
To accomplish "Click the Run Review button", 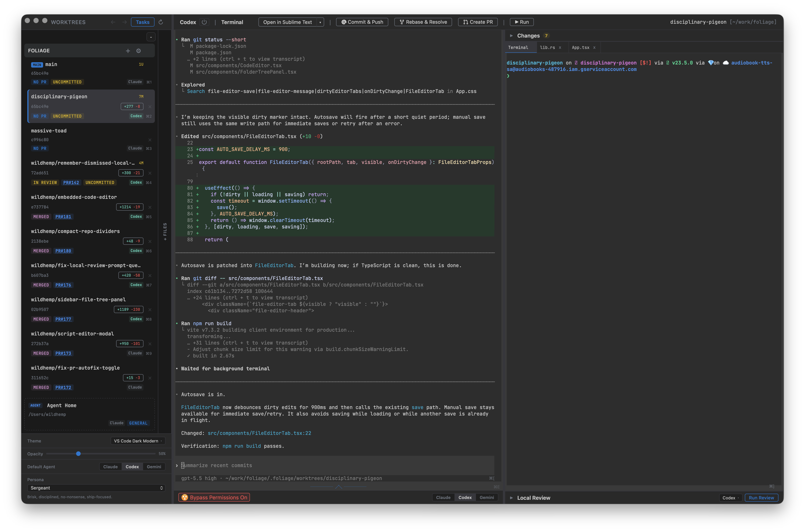I will 761,498.
